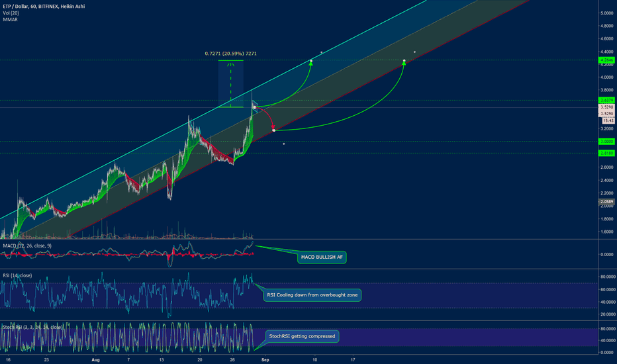Image resolution: width=617 pixels, height=364 pixels.
Task: Click the 1.8000 price axis label
Action: [x=607, y=219]
